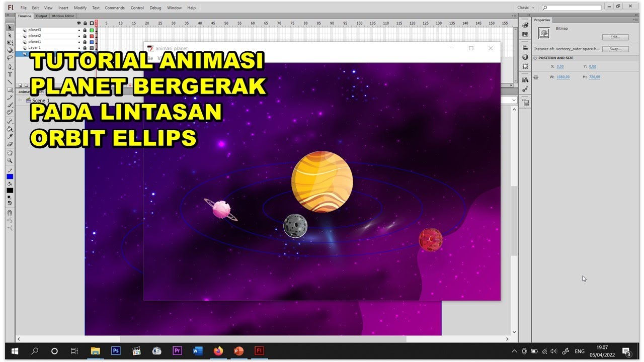
Task: Click the bitmap thumbnail in Properties
Action: coord(544,33)
